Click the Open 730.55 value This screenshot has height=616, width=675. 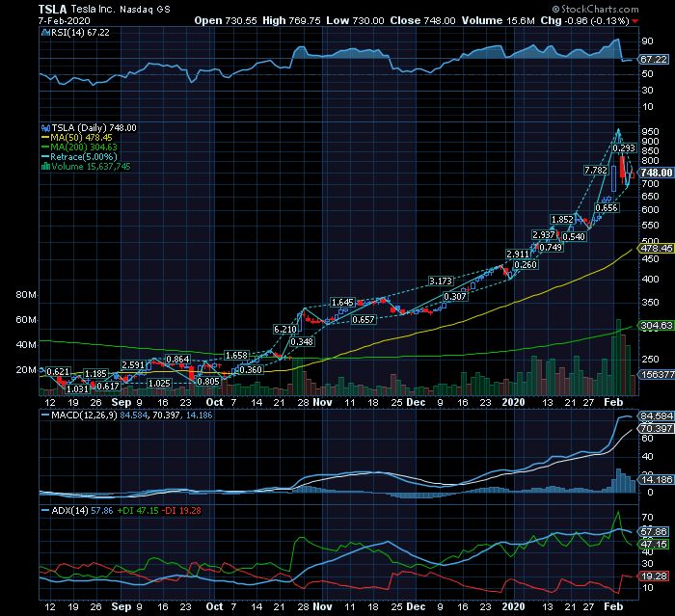coord(226,20)
